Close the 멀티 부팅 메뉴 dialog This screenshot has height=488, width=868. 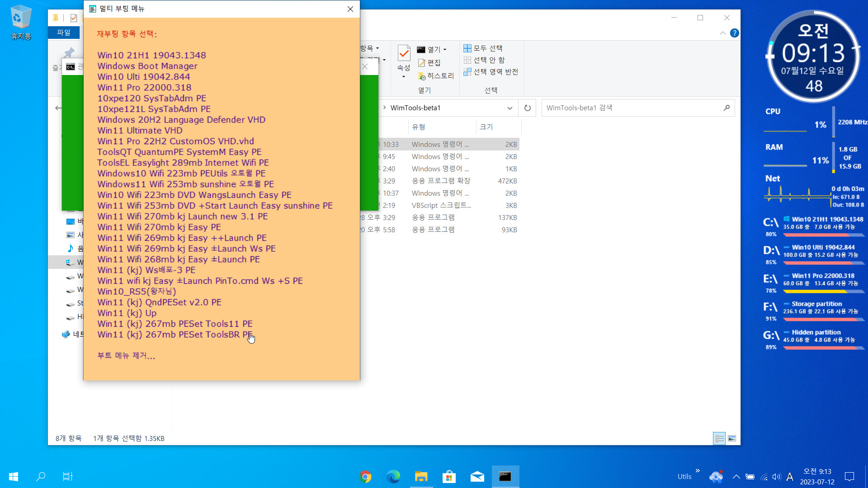point(350,9)
